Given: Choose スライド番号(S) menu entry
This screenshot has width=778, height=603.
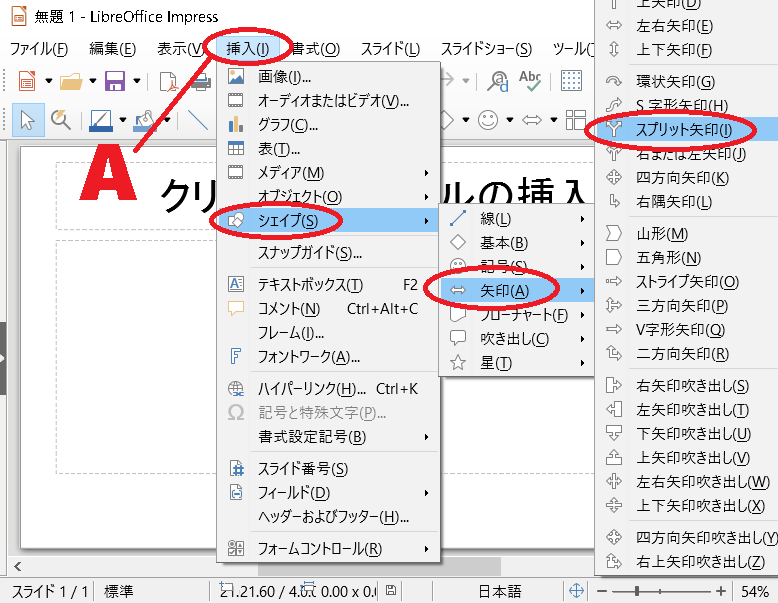Looking at the screenshot, I should (328, 469).
